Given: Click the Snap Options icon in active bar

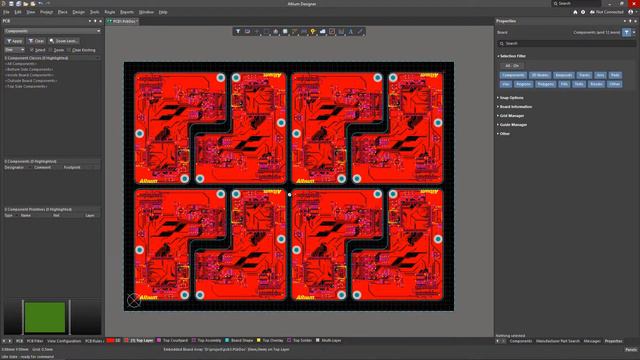Looking at the screenshot, I should pos(247,31).
